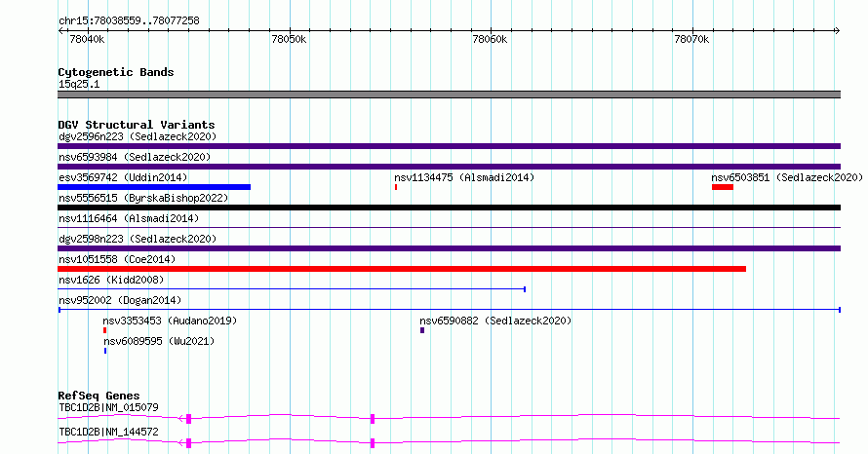Viewport: 868px width, 454px height.
Task: Select the DGV Structural Variants track title
Action: 137,125
